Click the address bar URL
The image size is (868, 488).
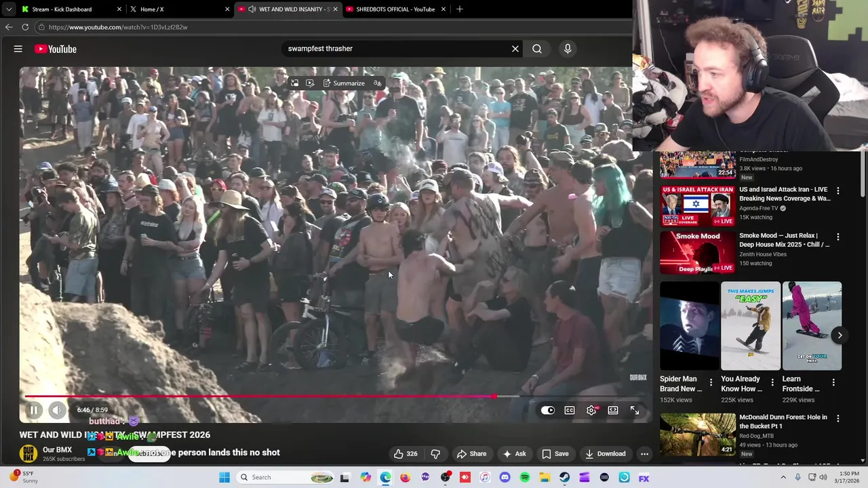pyautogui.click(x=118, y=27)
